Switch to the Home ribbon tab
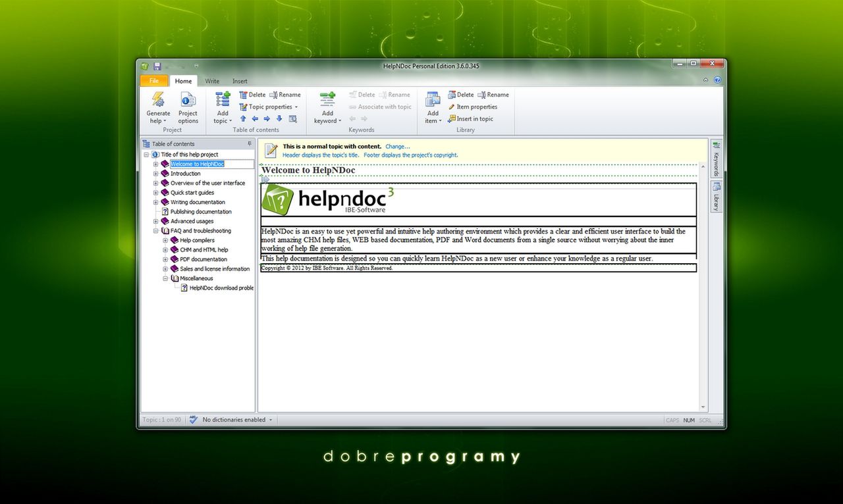Screen dimensions: 843x504 click(x=184, y=81)
